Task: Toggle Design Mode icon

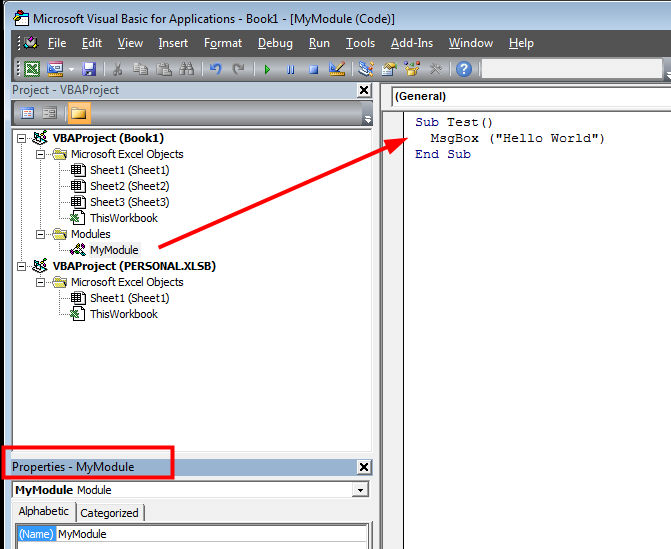Action: 337,69
